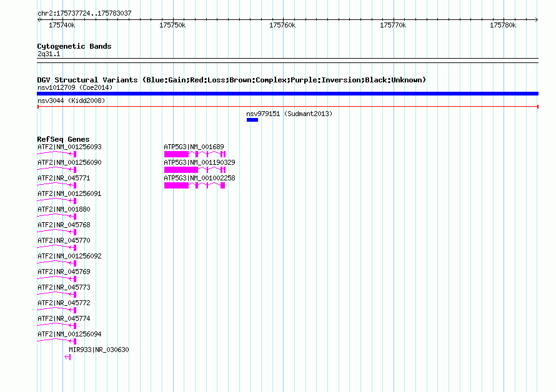556x392 pixels.
Task: Click the ATP5G3|NM_001002258 gene glyph
Action: point(195,185)
